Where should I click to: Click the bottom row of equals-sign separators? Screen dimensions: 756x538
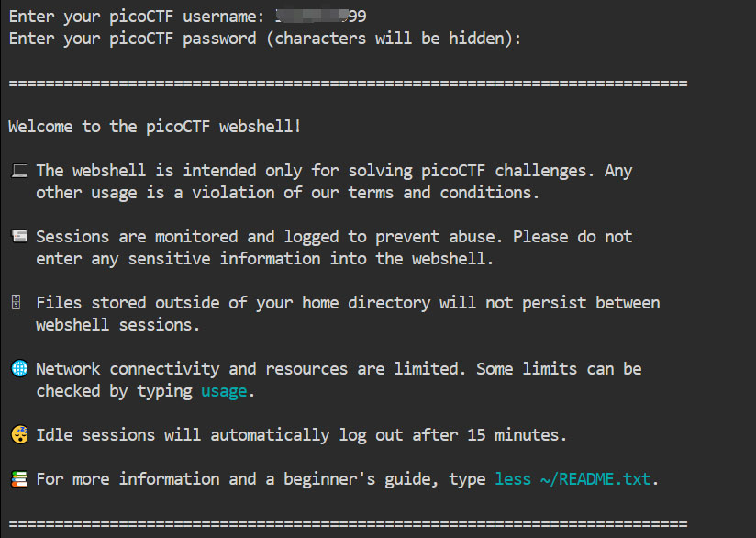coord(348,523)
